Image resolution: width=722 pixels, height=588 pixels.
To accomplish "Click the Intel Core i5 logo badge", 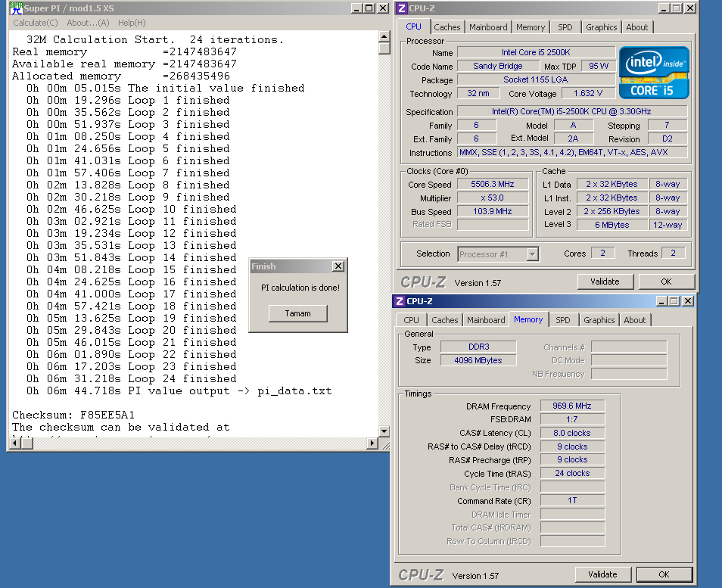I will [x=654, y=73].
